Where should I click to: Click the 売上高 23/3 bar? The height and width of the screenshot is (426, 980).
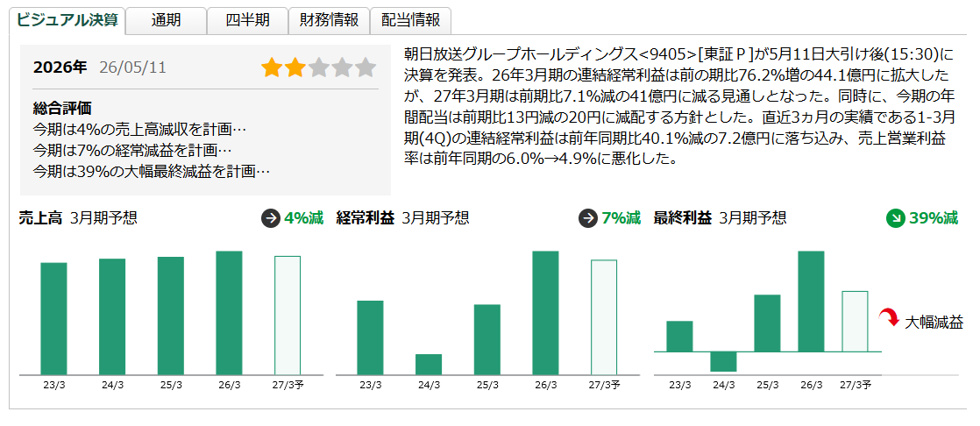[x=53, y=318]
